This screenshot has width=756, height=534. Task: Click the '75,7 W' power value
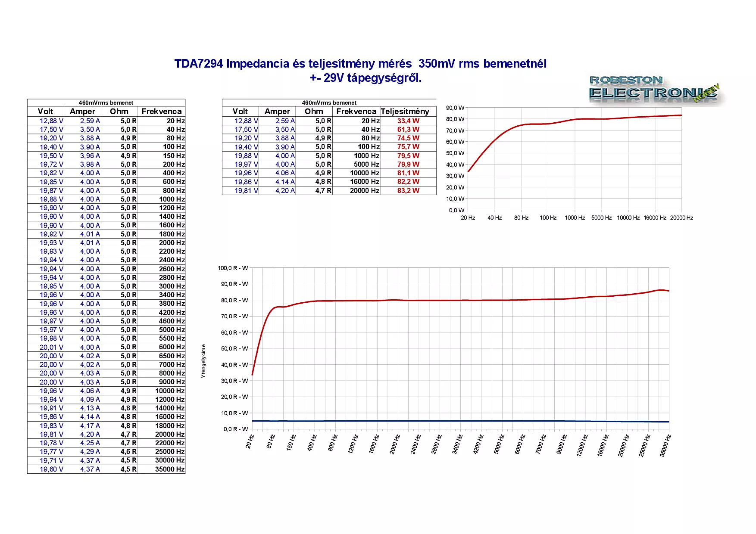(x=408, y=147)
